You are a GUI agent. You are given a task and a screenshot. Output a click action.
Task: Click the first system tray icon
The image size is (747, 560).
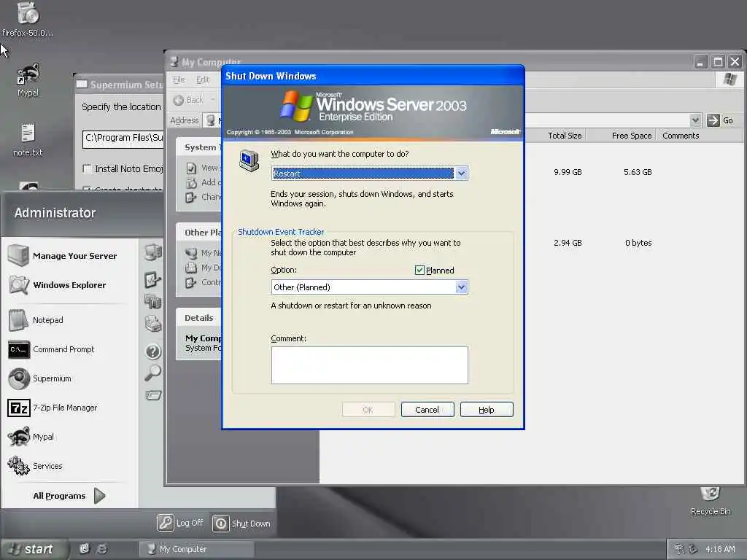click(x=679, y=549)
